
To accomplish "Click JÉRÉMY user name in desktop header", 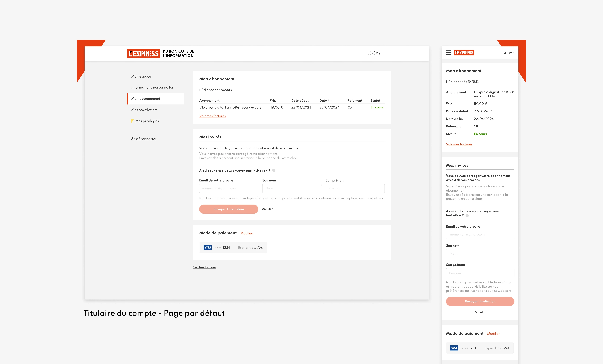I will [x=374, y=53].
